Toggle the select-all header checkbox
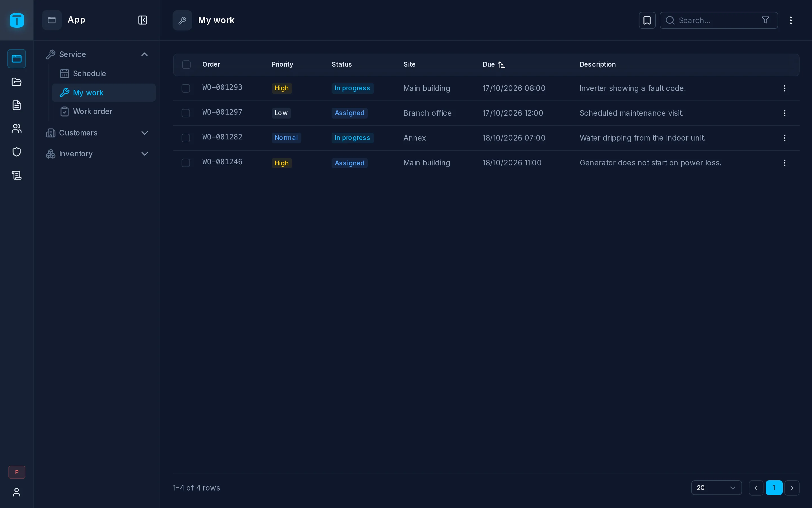812x508 pixels. (x=186, y=65)
